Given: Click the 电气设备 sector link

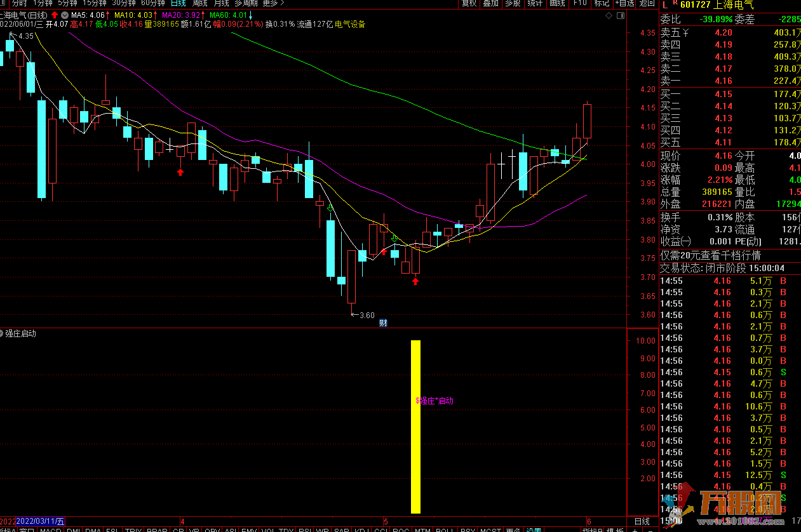Looking at the screenshot, I should [350, 24].
